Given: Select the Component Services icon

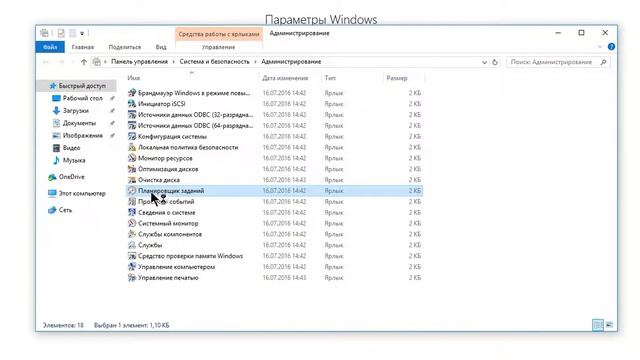Looking at the screenshot, I should pos(132,234).
